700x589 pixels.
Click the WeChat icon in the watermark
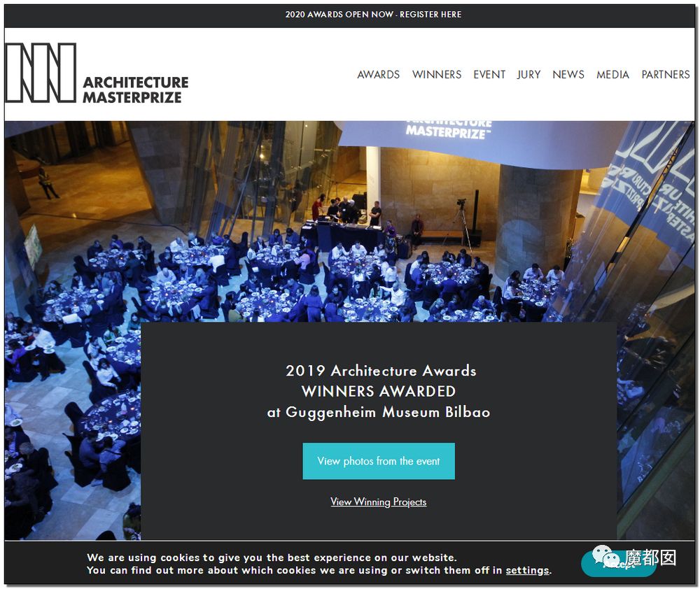605,557
